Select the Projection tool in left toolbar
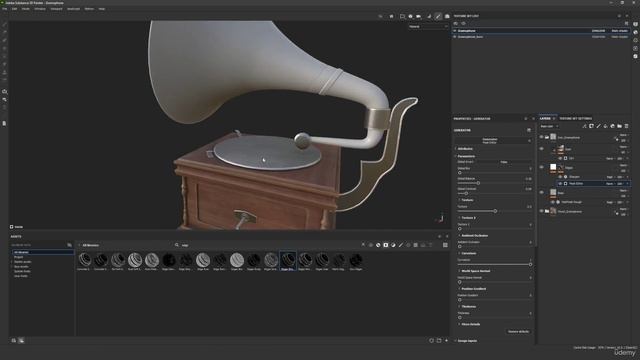The width and height of the screenshot is (640, 360). (x=4, y=40)
